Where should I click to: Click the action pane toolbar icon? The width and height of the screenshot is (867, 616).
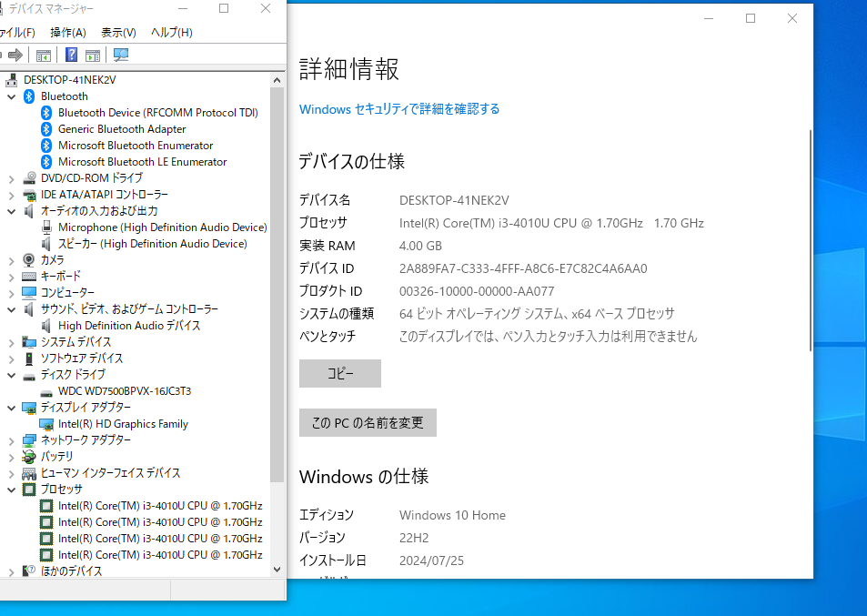[x=93, y=56]
